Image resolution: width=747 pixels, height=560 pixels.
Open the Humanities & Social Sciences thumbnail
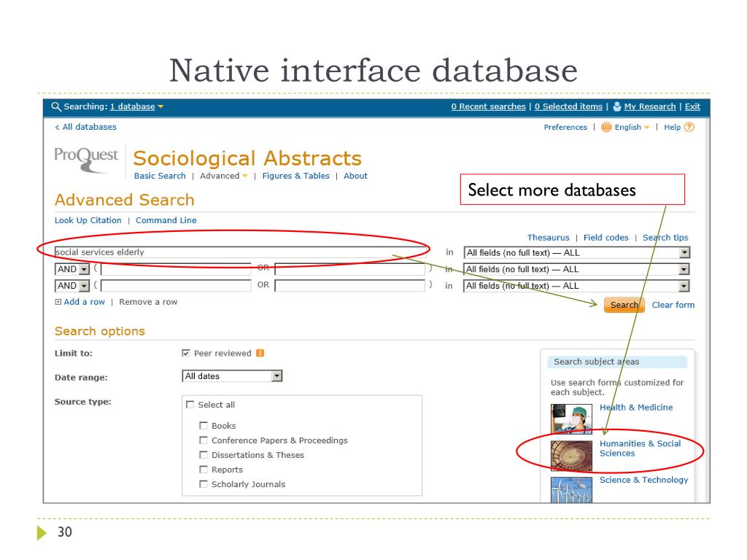[571, 455]
